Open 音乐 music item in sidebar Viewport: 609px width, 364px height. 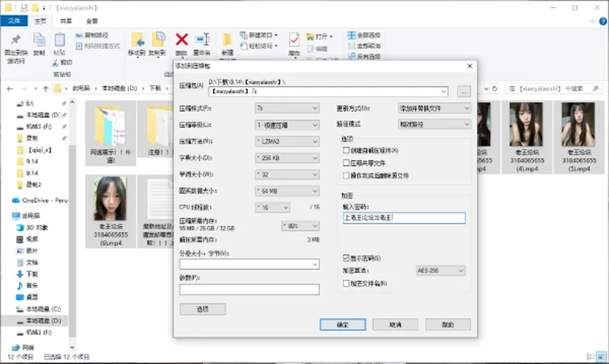pos(27,285)
